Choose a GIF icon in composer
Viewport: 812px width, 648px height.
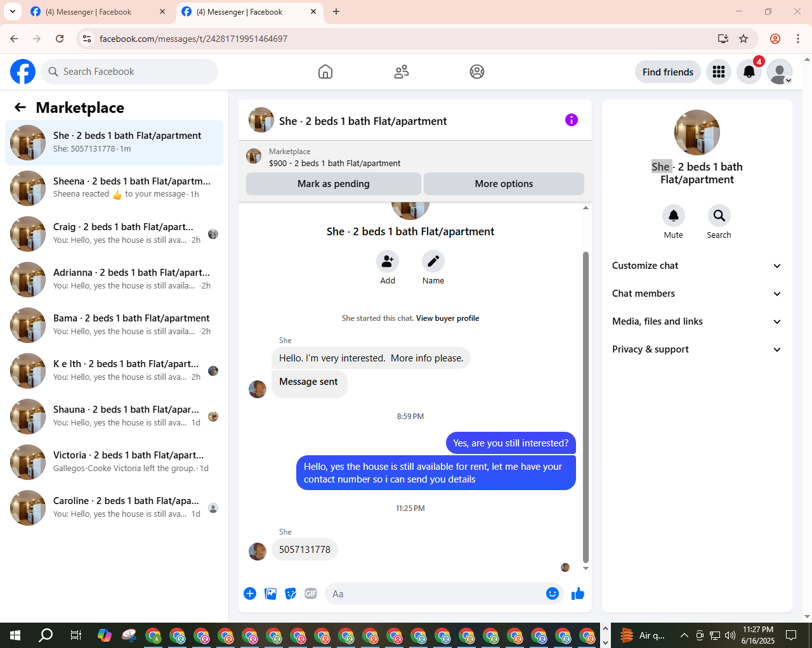tap(311, 593)
